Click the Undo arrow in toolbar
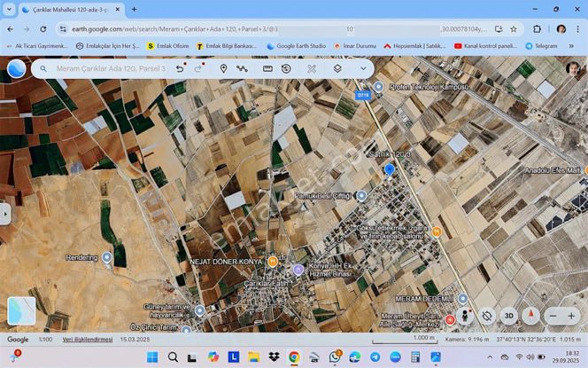The image size is (588, 368). [181, 68]
